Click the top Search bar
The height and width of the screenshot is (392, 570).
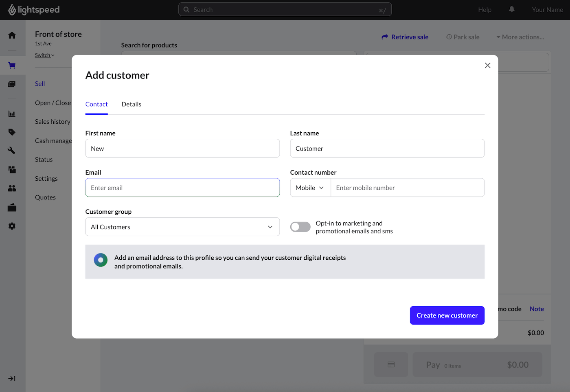[285, 9]
